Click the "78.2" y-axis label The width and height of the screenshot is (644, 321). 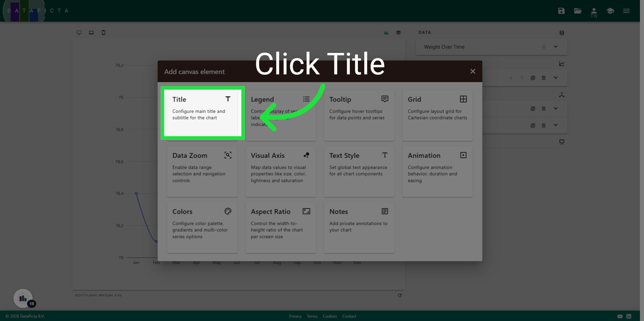pyautogui.click(x=119, y=226)
